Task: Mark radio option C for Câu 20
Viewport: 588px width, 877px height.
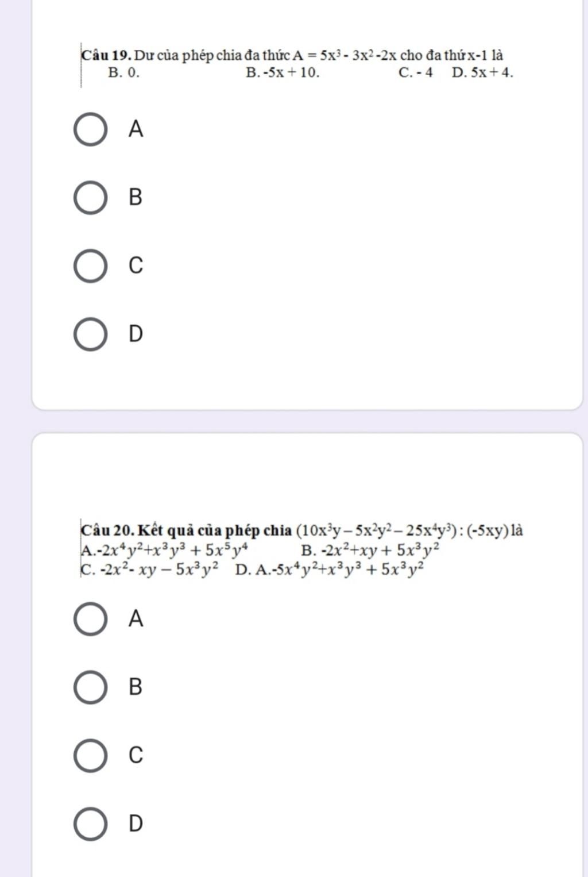Action: [x=90, y=756]
